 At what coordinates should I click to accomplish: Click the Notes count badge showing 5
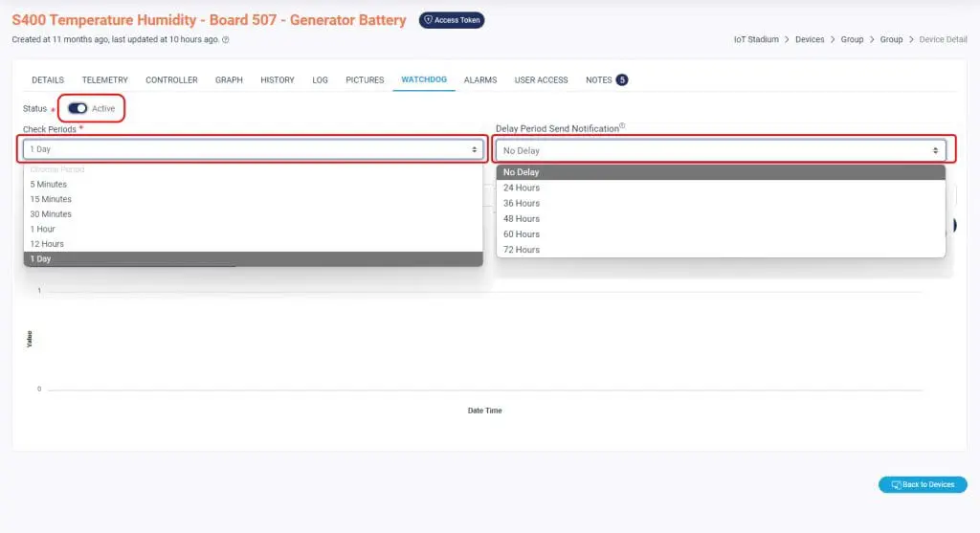[x=622, y=79]
